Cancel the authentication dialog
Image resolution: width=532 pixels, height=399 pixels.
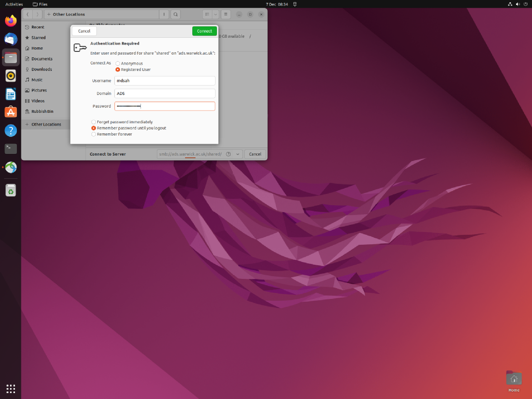[x=84, y=31]
